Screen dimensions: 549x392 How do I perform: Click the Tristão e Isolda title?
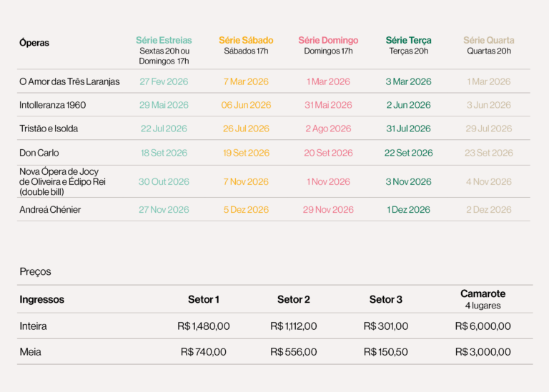pos(49,129)
